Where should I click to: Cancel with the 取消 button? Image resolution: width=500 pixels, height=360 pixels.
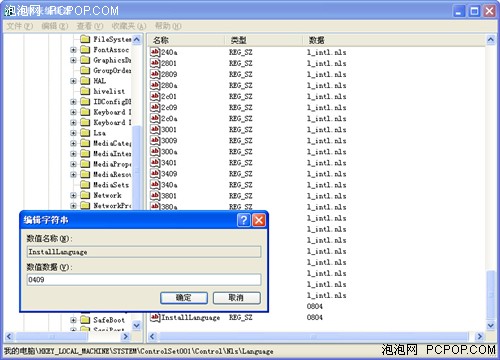point(236,298)
